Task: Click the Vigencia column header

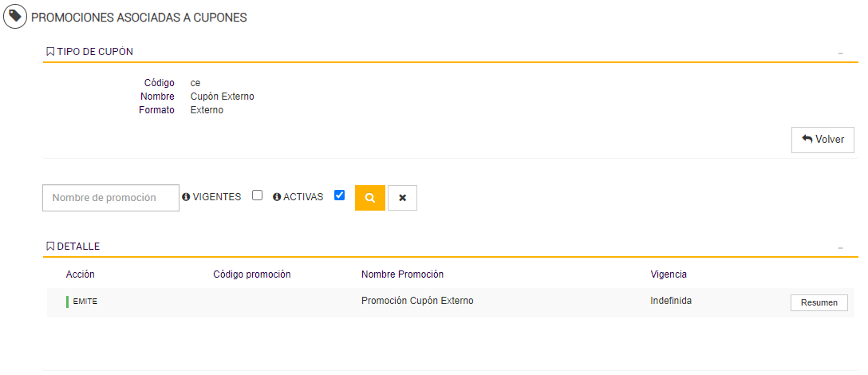Action: coord(669,274)
